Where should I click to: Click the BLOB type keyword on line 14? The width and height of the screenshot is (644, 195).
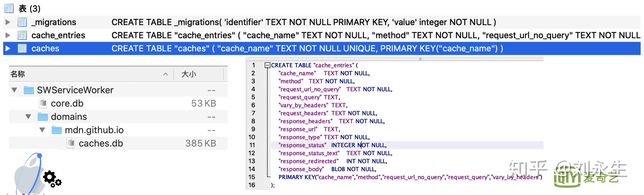338,169
